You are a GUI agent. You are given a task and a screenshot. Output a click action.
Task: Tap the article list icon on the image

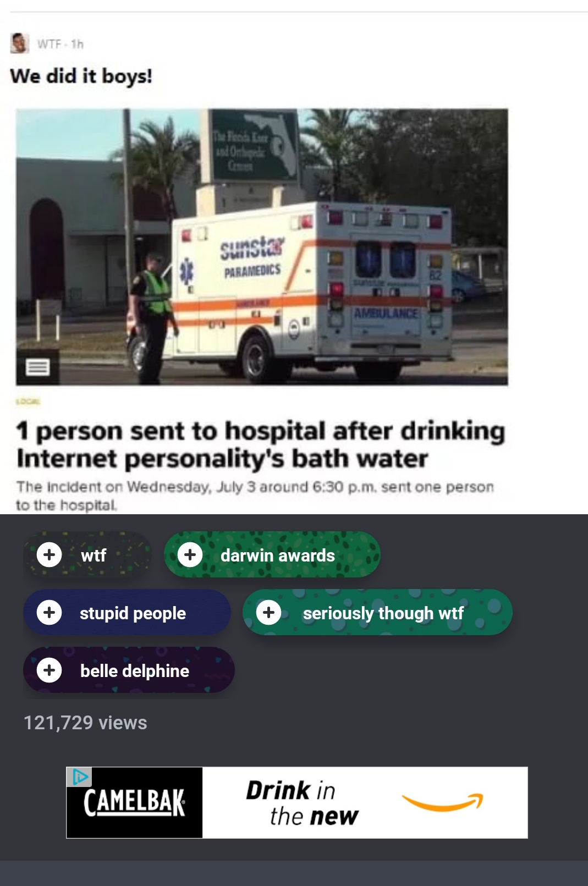pos(37,367)
